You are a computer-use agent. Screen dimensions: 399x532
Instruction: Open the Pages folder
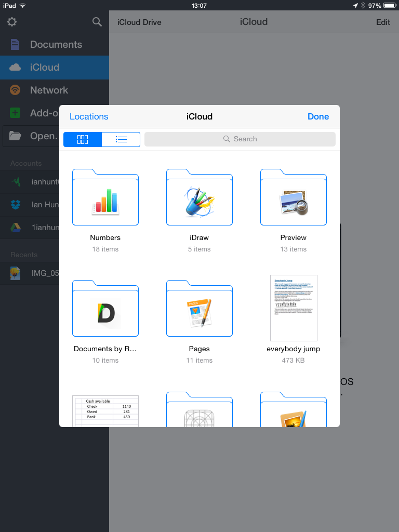click(199, 309)
